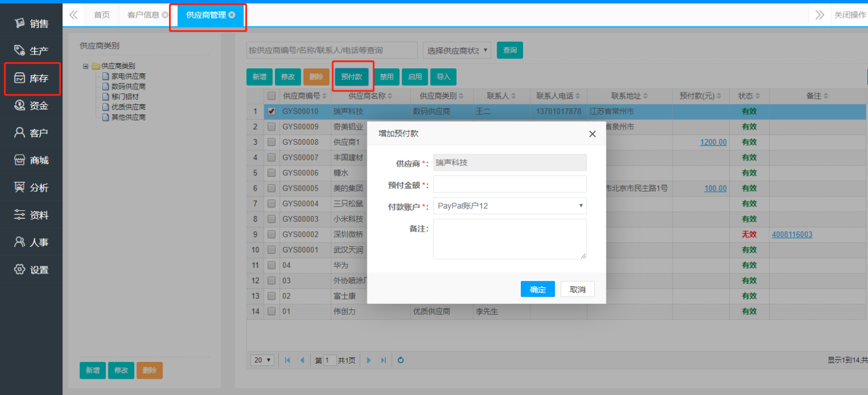This screenshot has height=395, width=868.
Task: Close the 供应商管理 tab with its x icon
Action: click(x=232, y=15)
